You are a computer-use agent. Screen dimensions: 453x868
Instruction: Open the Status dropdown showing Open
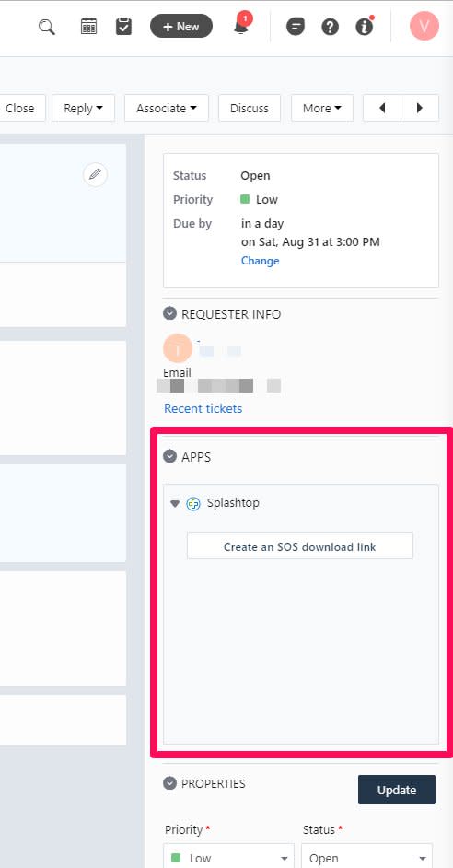tap(366, 858)
